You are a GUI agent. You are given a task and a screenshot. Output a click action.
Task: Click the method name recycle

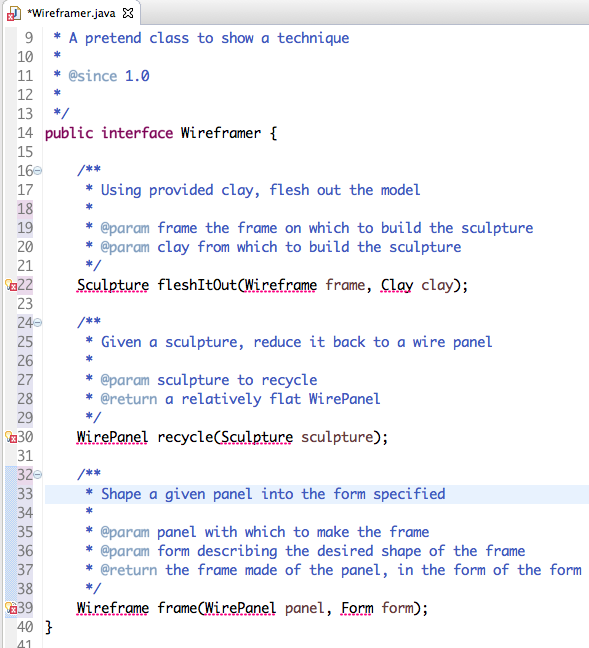tap(185, 437)
